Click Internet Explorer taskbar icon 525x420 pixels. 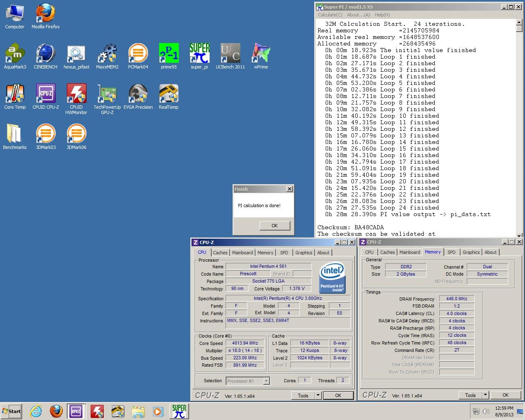click(x=36, y=411)
